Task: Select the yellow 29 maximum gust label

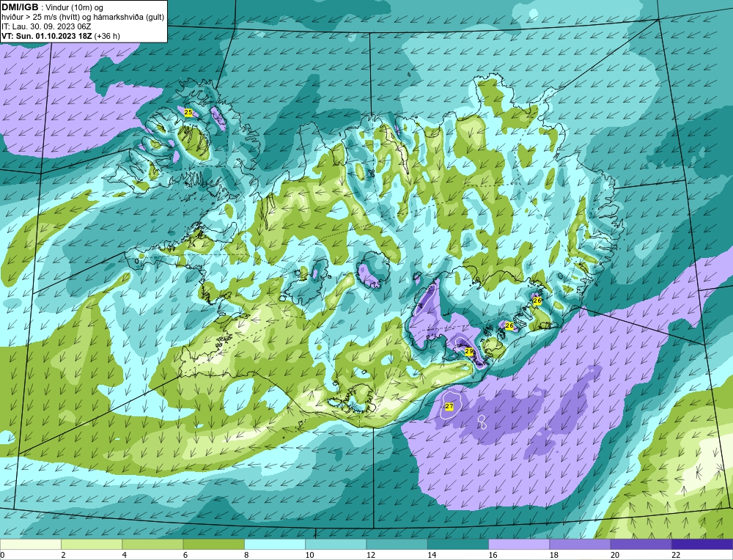Action: click(x=469, y=351)
